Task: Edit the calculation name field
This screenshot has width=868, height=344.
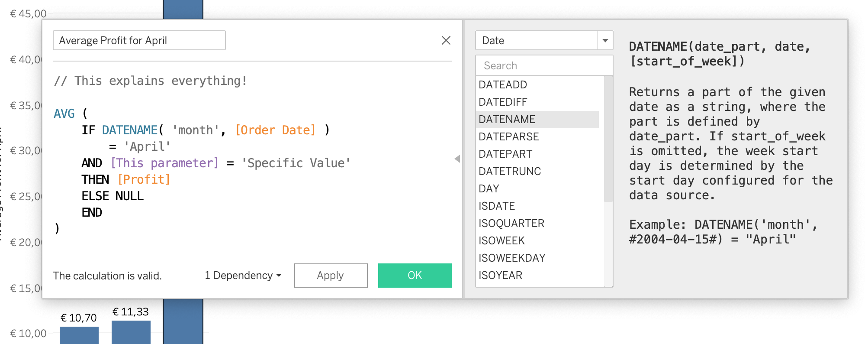Action: (x=139, y=41)
